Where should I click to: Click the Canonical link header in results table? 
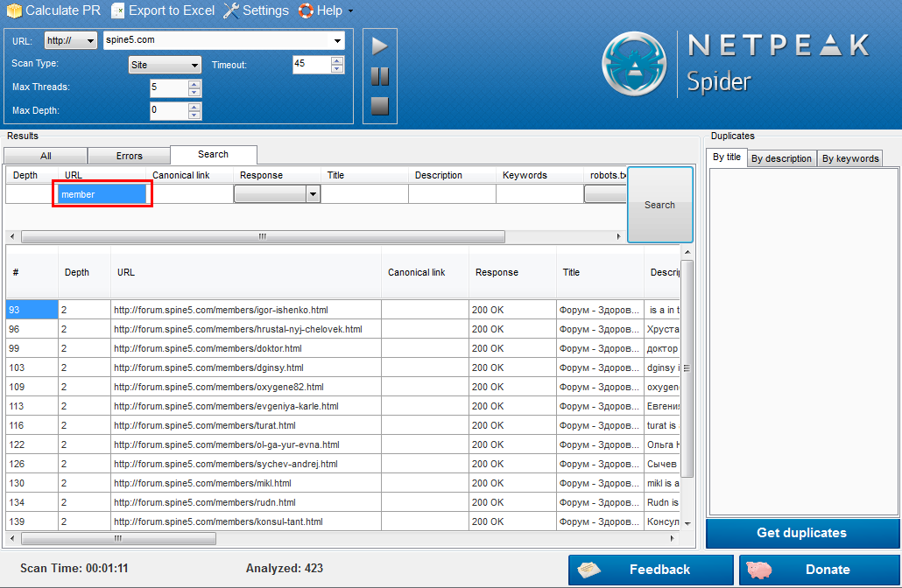[x=425, y=272]
